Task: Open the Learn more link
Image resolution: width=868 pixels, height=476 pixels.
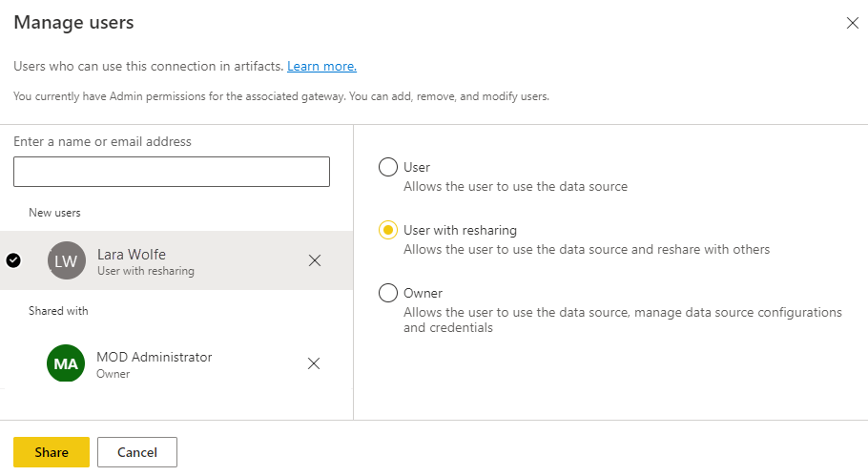Action: [321, 67]
